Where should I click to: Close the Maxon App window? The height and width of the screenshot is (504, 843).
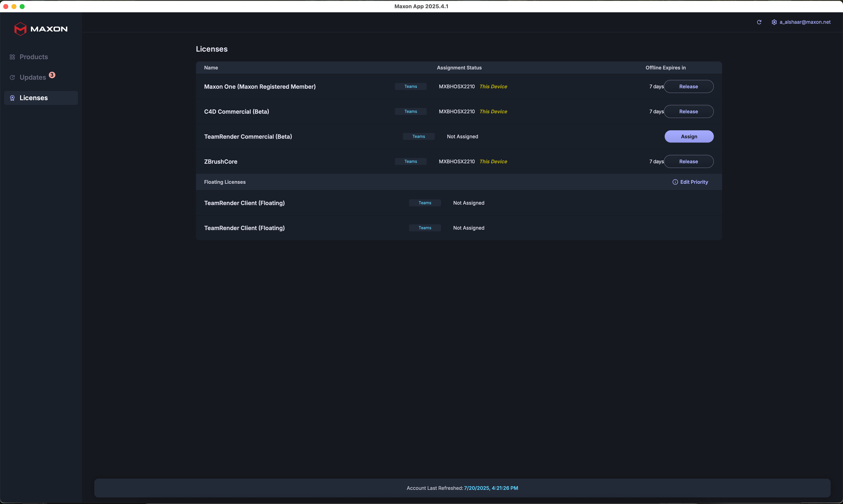[6, 6]
